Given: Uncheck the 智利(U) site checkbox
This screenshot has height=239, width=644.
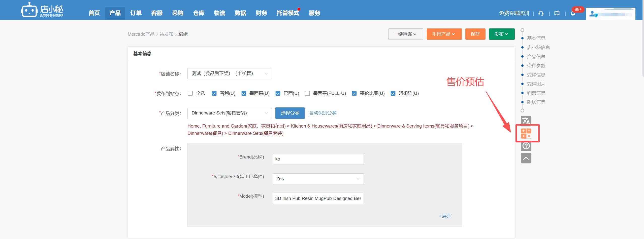Looking at the screenshot, I should click(214, 93).
